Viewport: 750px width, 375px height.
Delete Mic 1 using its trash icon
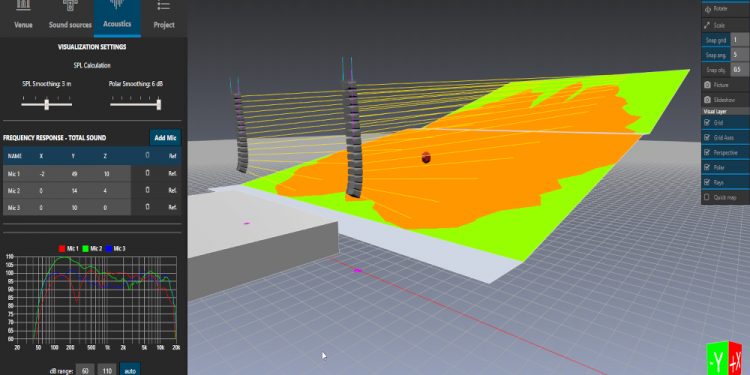pyautogui.click(x=147, y=173)
